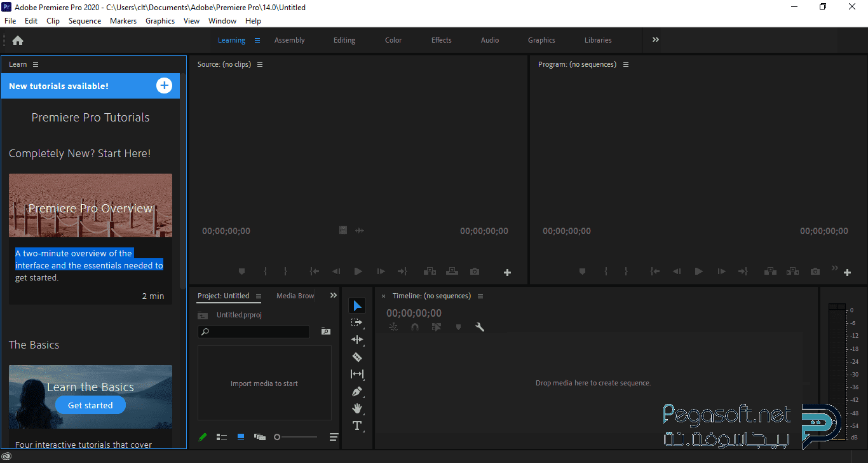Open the Graphics menu
868x463 pixels.
click(x=160, y=21)
